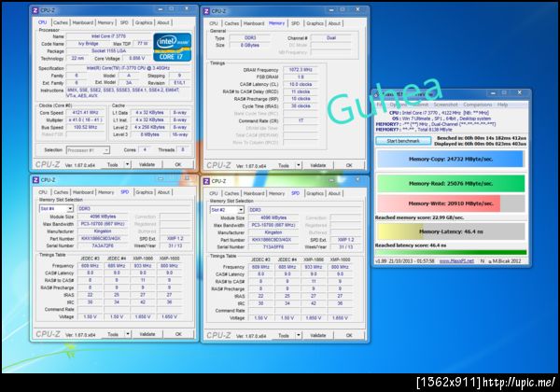Viewport: 560px width, 392px height.
Task: Expand Tools arrow in Slot #4 SPD window
Action: point(128,334)
